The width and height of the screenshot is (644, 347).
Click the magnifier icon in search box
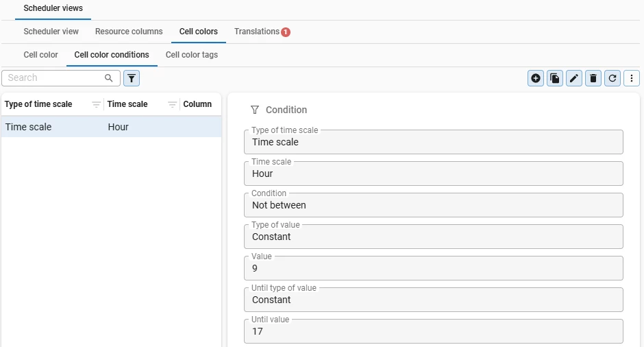coord(109,78)
